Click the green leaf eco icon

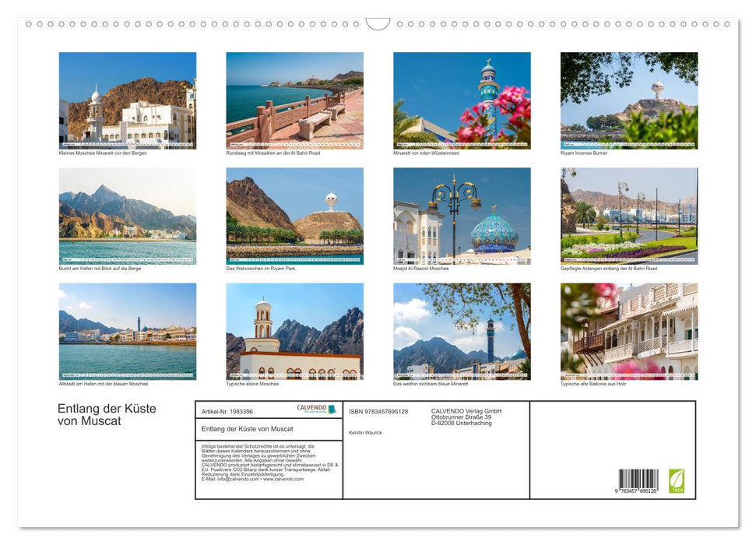(x=677, y=480)
